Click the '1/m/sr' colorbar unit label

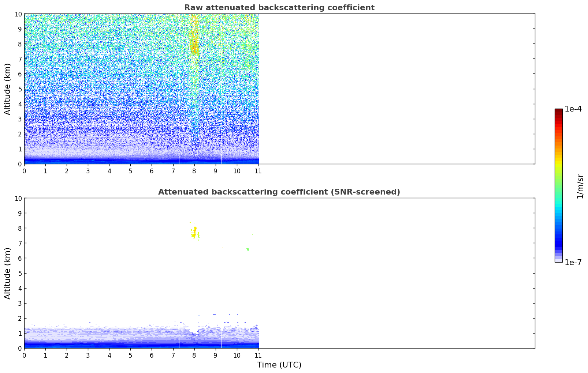[580, 186]
